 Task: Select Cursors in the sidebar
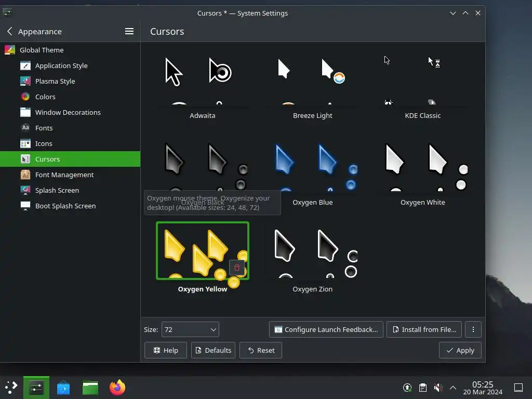click(x=70, y=159)
